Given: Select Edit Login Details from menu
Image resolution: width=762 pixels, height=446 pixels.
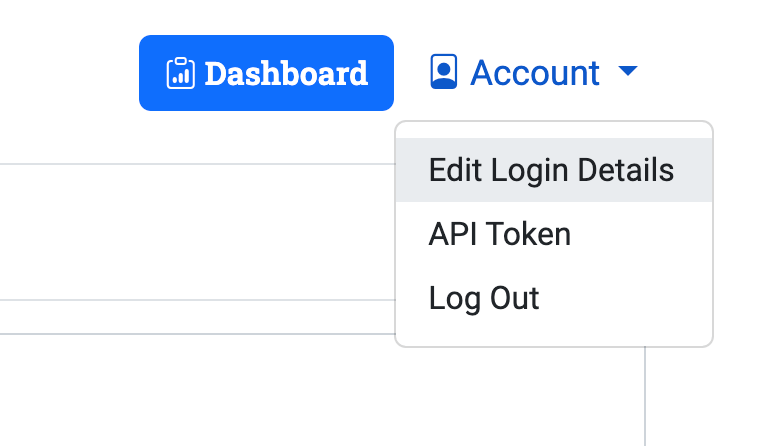Looking at the screenshot, I should click(551, 170).
